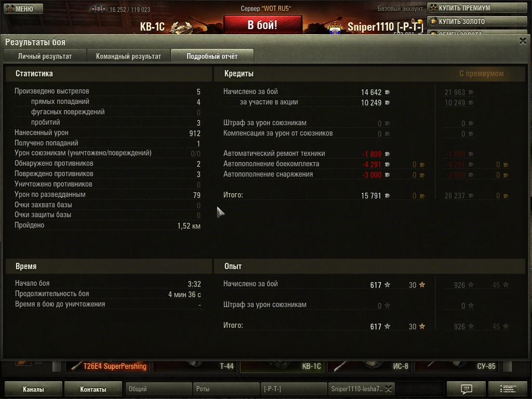Click the star icon on Купить премиум

point(433,7)
